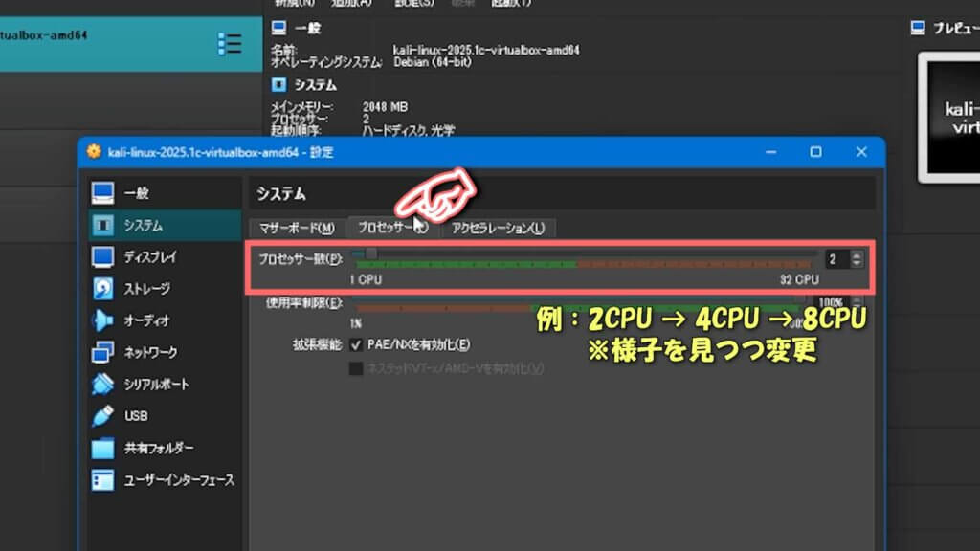The width and height of the screenshot is (980, 551).
Task: Minimize the settings dialog window
Action: [770, 152]
